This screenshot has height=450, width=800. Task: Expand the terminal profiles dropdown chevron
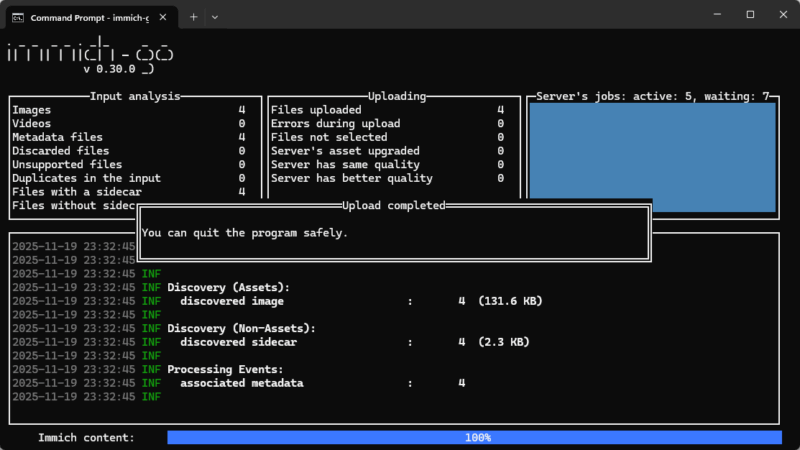pos(214,17)
